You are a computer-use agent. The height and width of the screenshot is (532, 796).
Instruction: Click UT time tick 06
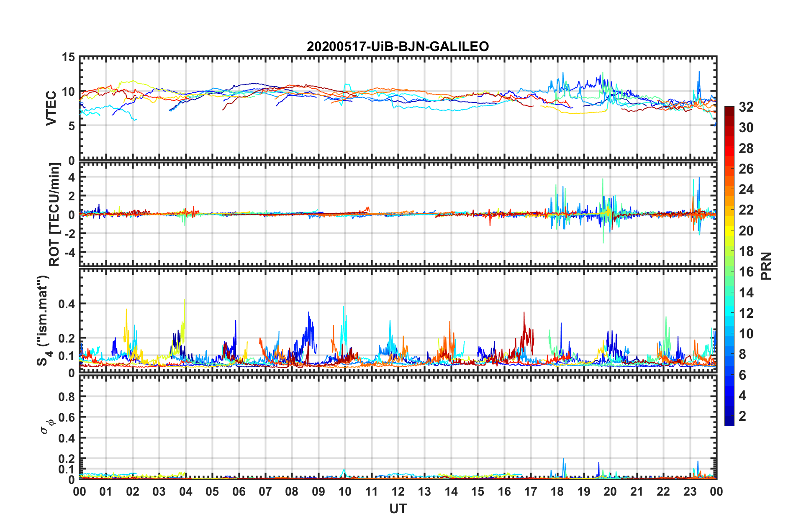click(x=239, y=491)
